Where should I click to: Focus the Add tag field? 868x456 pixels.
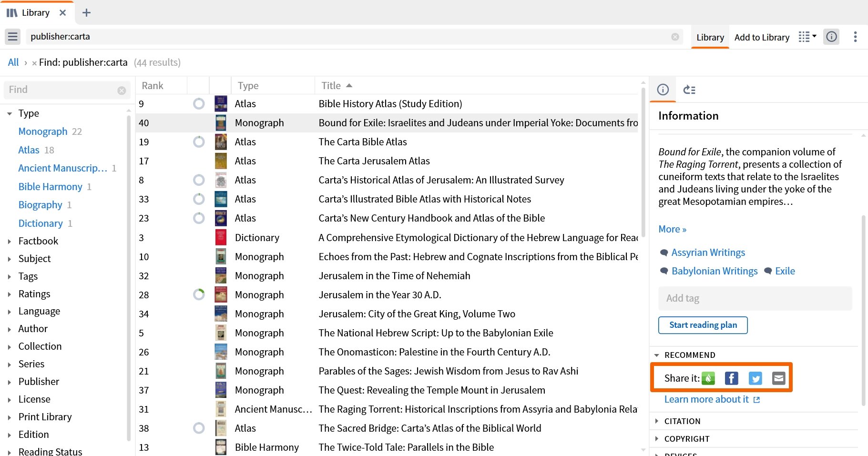tap(755, 298)
